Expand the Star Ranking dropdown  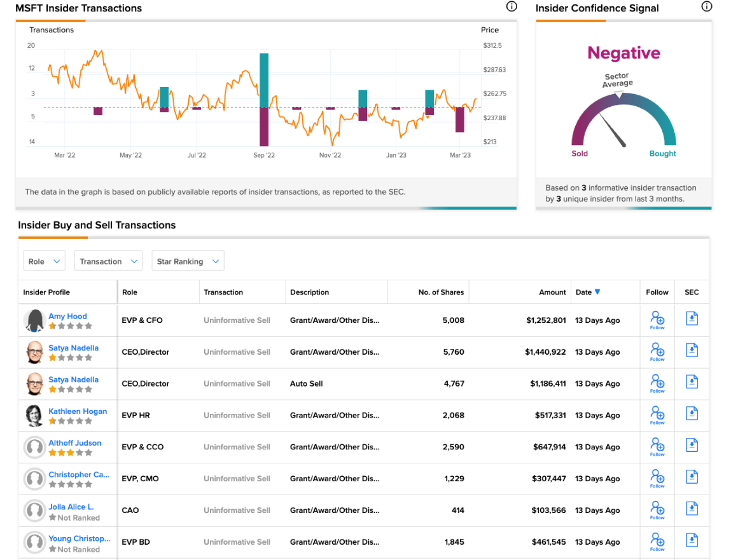pos(188,261)
